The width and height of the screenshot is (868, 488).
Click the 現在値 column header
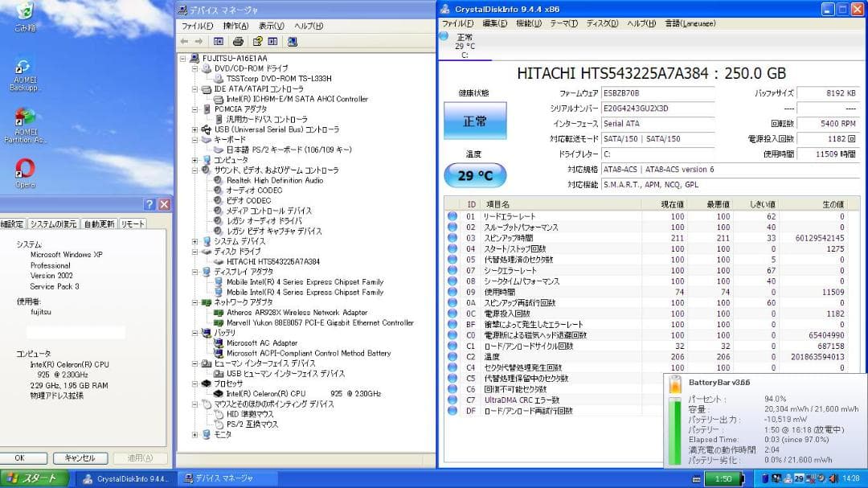665,204
